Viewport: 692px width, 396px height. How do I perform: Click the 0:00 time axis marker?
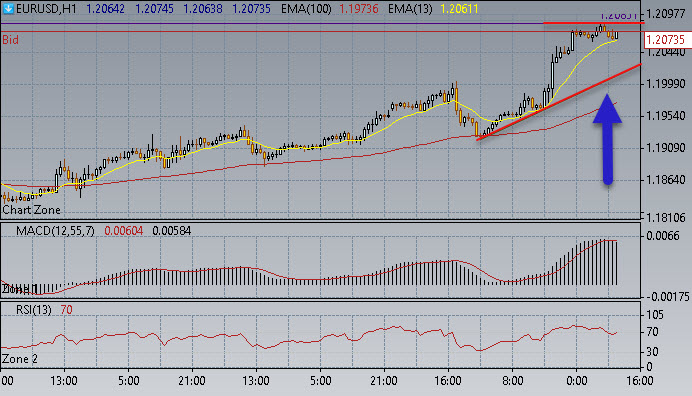coord(576,381)
